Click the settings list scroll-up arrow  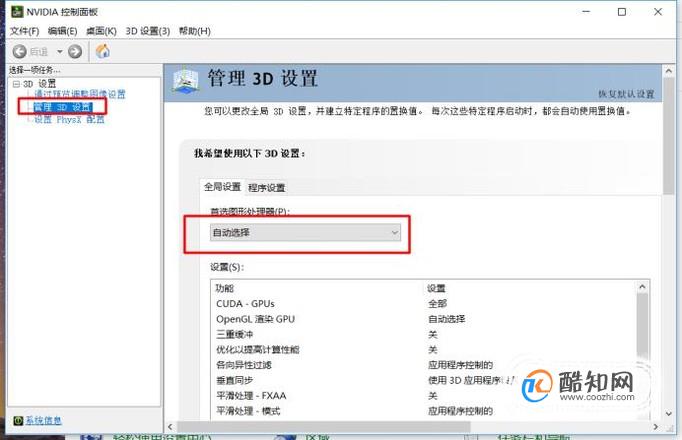(x=642, y=287)
